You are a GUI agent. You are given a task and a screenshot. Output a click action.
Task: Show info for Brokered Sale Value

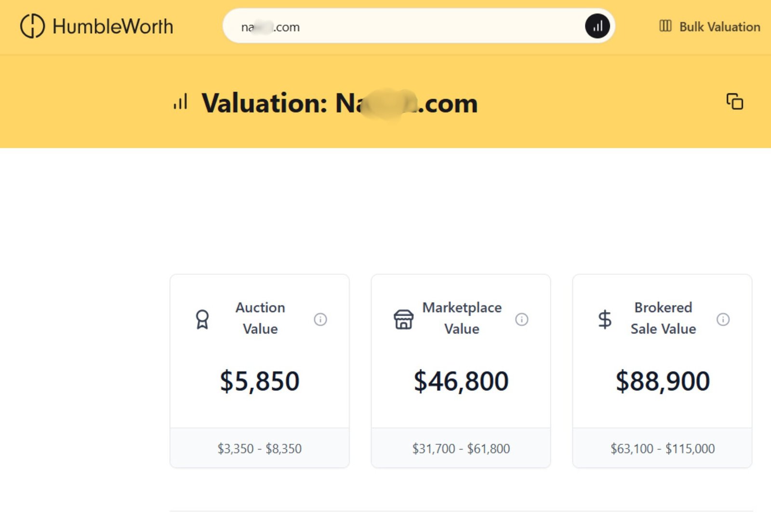(x=723, y=319)
